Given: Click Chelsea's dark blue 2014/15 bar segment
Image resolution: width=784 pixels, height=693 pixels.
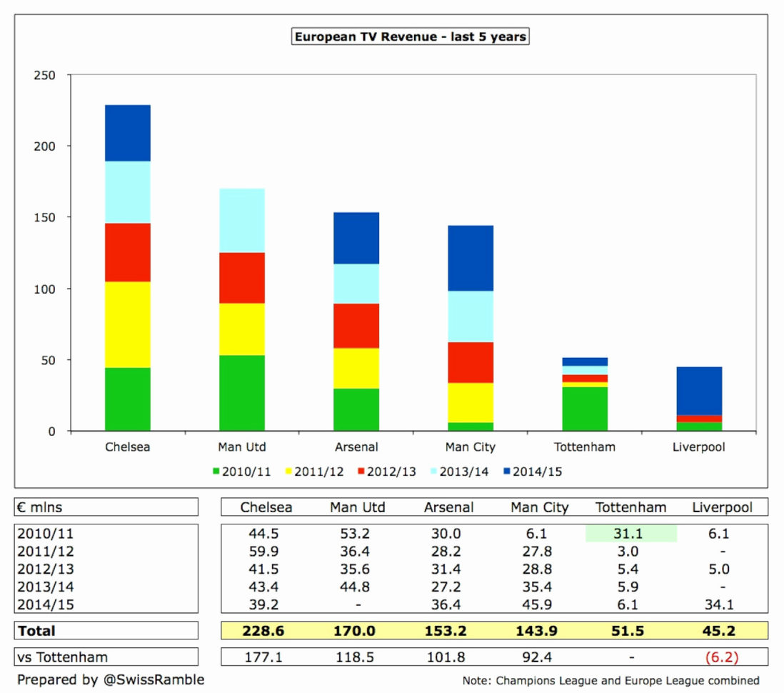Looking at the screenshot, I should pyautogui.click(x=128, y=133).
